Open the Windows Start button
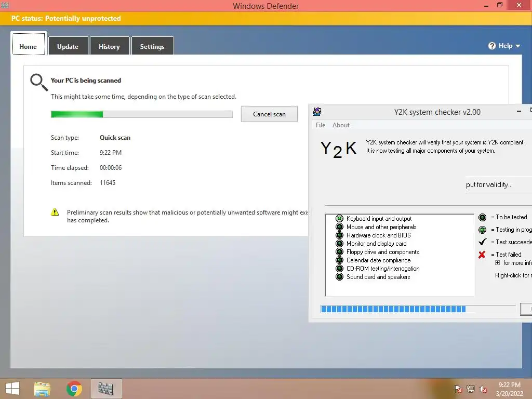Viewport: 532px width, 399px height. (x=12, y=389)
